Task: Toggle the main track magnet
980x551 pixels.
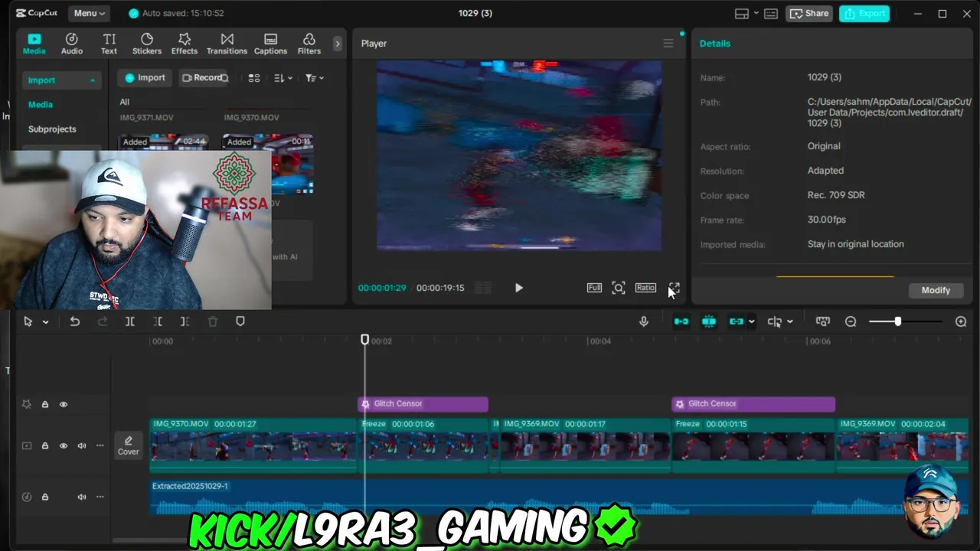Action: (x=681, y=321)
